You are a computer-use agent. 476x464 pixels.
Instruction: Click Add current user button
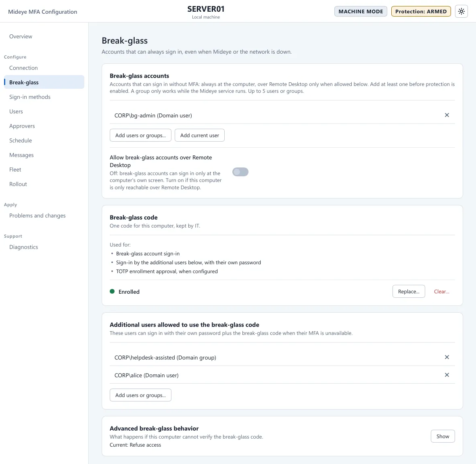[x=199, y=135]
